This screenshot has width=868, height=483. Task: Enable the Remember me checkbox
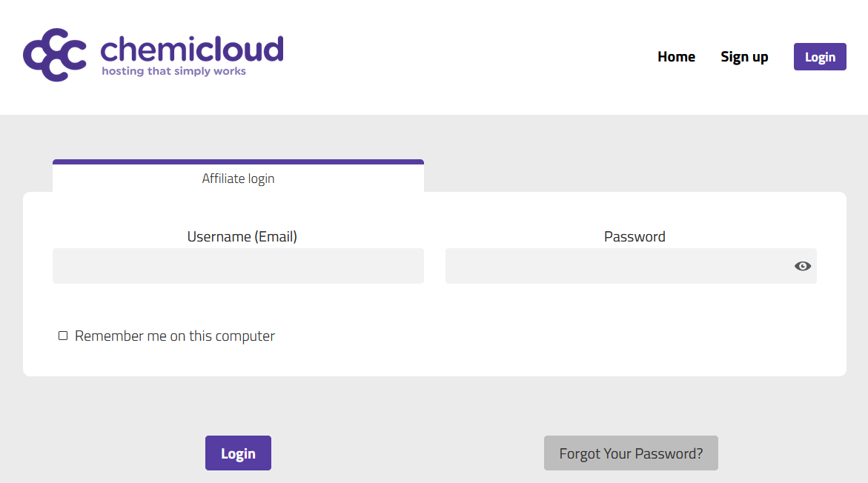pyautogui.click(x=63, y=336)
